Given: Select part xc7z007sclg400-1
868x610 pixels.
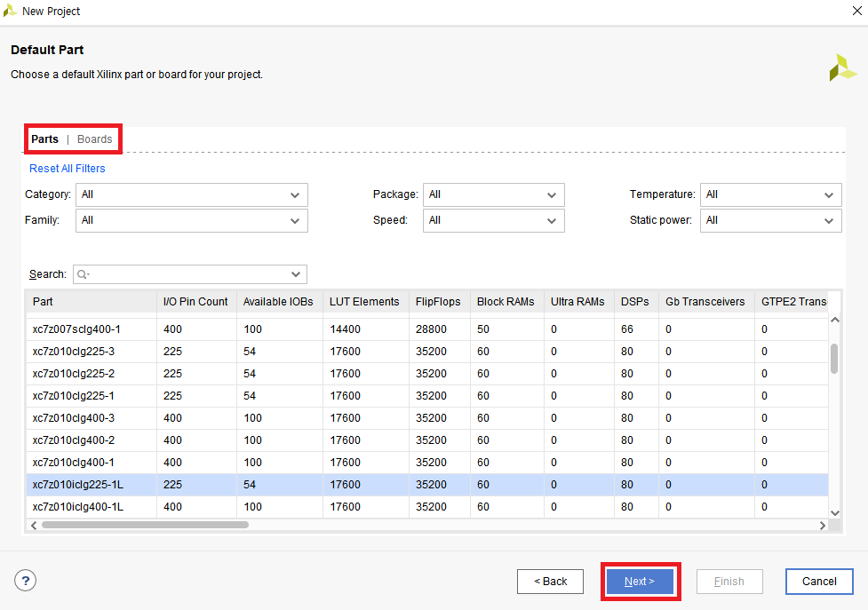Looking at the screenshot, I should coord(426,329).
